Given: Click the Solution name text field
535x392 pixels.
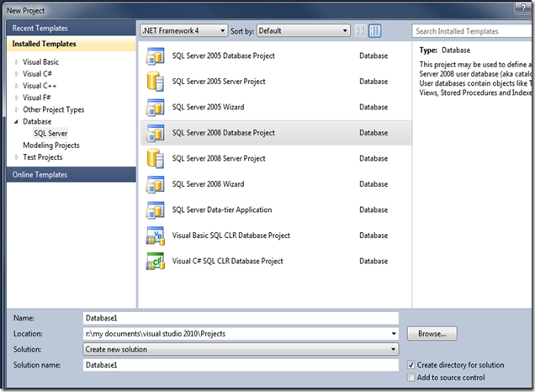Looking at the screenshot, I should (241, 365).
